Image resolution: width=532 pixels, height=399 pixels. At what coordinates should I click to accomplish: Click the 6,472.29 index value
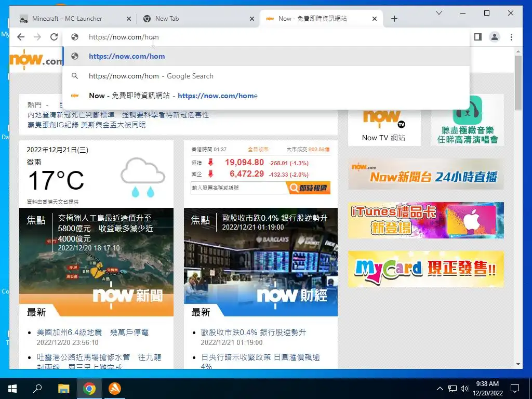tap(247, 174)
